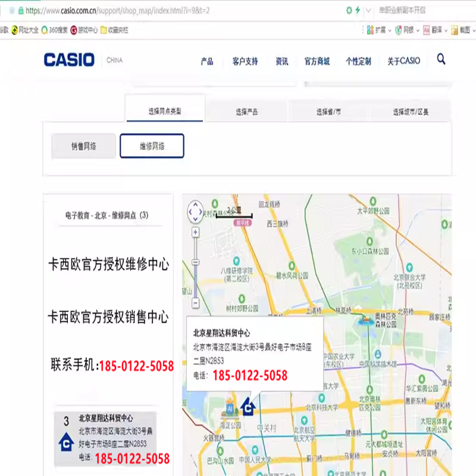Screen dimensions: 476x476
Task: Open the 网址大全 bookmark
Action: click(x=25, y=30)
